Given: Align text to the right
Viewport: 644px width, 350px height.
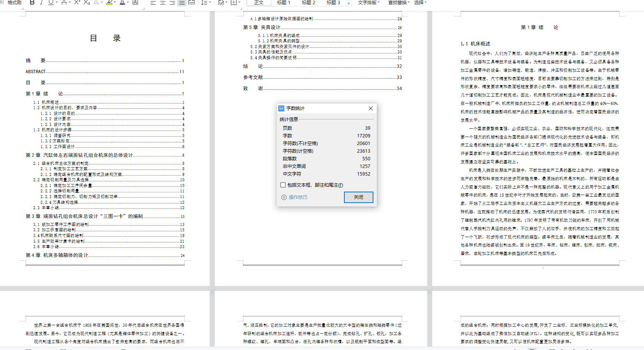Looking at the screenshot, I should pos(172,2).
